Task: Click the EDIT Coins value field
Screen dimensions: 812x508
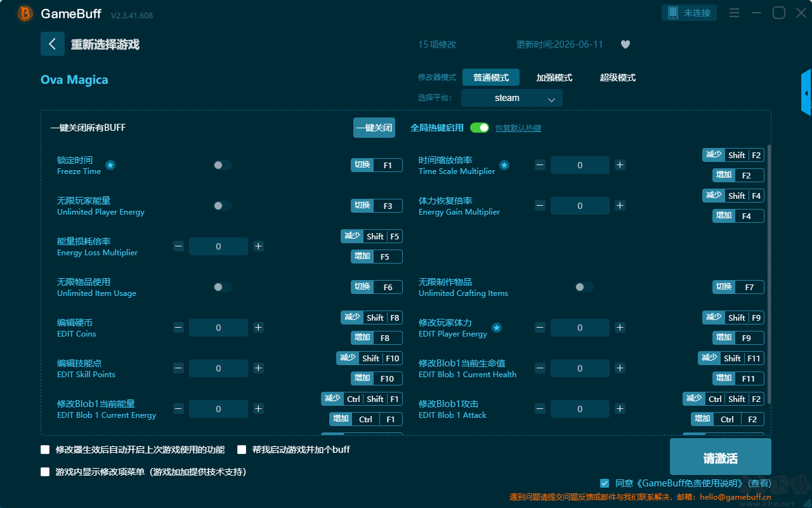Action: coord(218,328)
